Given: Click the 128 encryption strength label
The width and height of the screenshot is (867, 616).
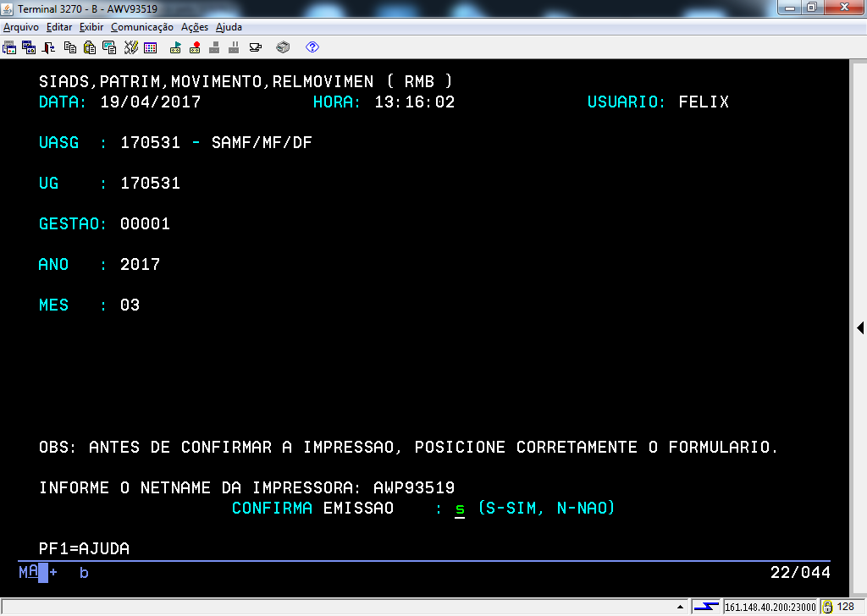Looking at the screenshot, I should tap(846, 607).
